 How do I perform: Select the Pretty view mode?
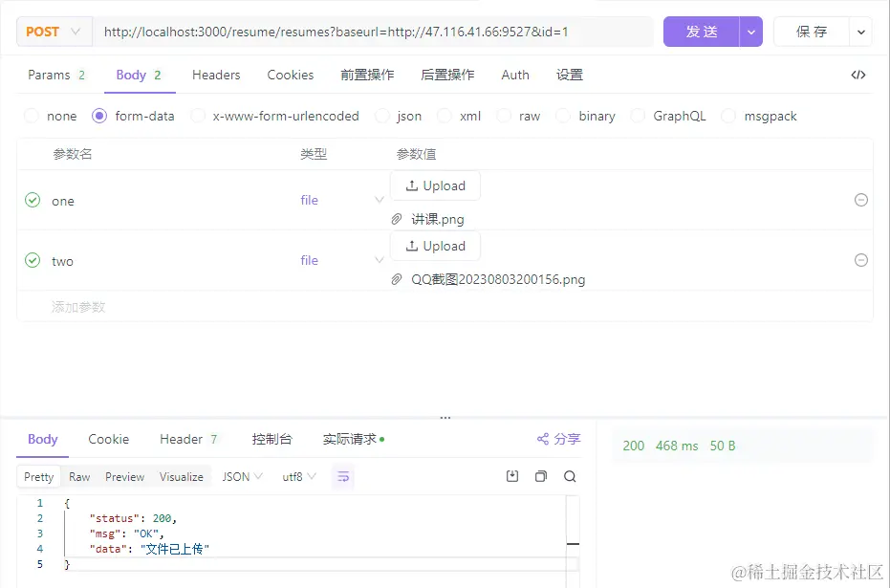pyautogui.click(x=38, y=477)
